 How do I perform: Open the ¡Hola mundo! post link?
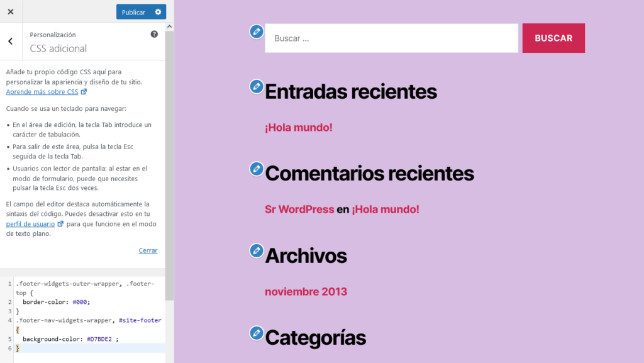pyautogui.click(x=298, y=127)
